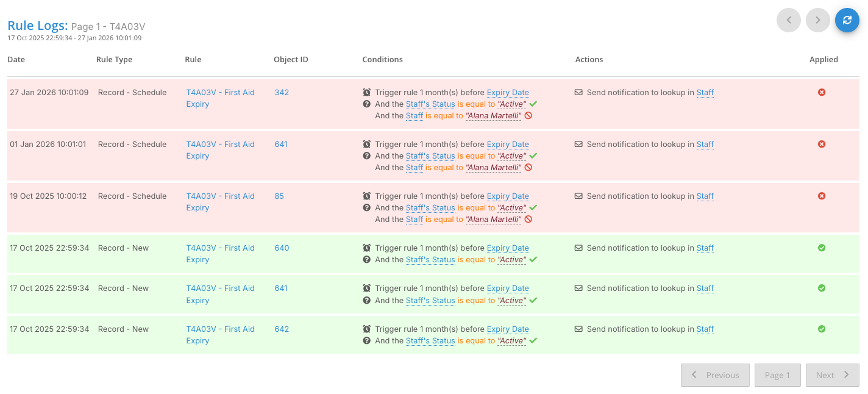
Task: Click question mark icon in object 642 row
Action: (366, 341)
